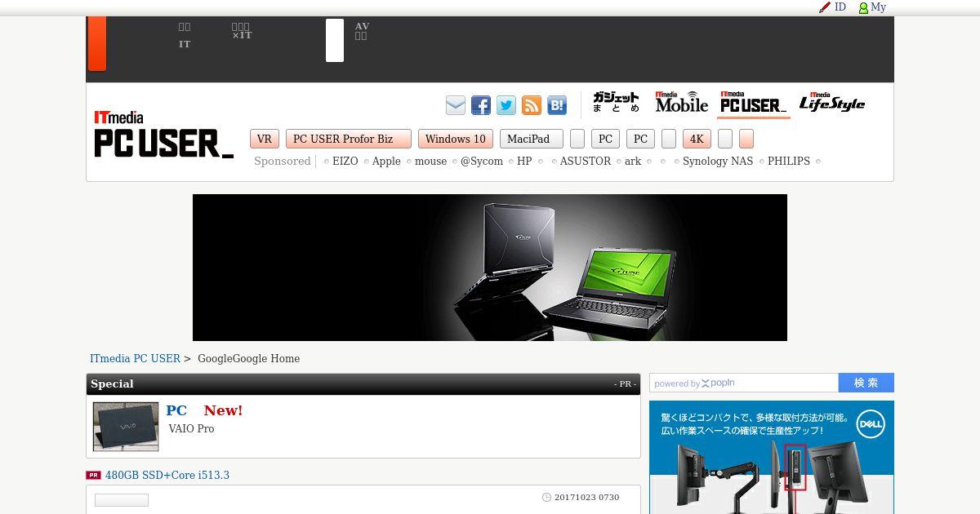Screen dimensions: 980x514
Task: Follow the Synology NAS sponsor link
Action: [x=718, y=162]
